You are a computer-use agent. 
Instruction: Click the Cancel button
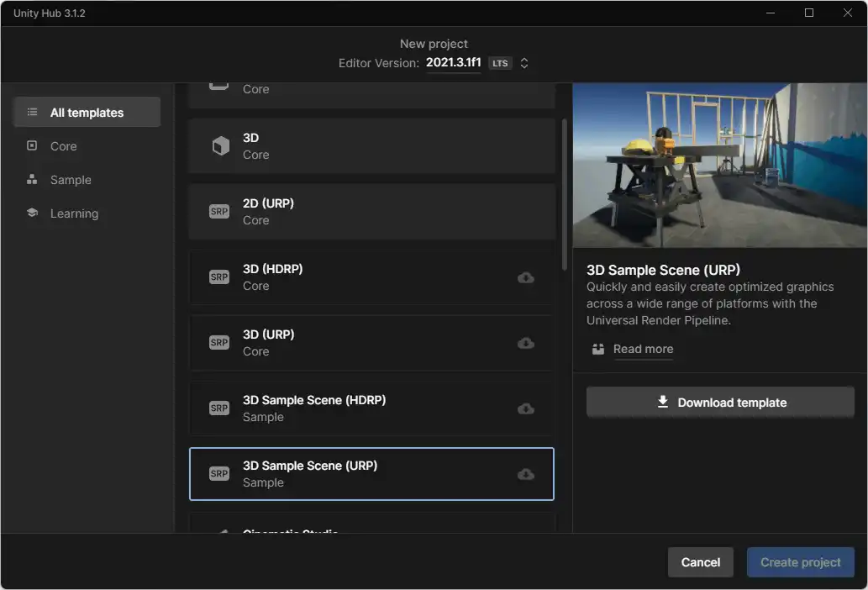pos(700,562)
